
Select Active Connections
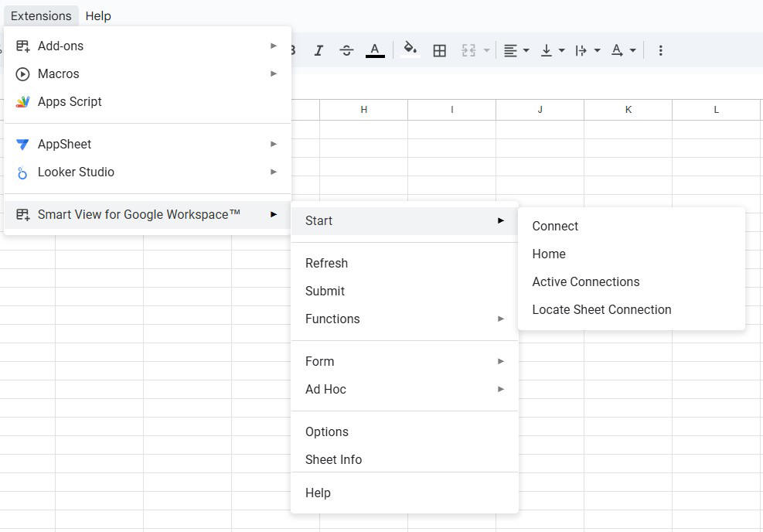click(585, 281)
